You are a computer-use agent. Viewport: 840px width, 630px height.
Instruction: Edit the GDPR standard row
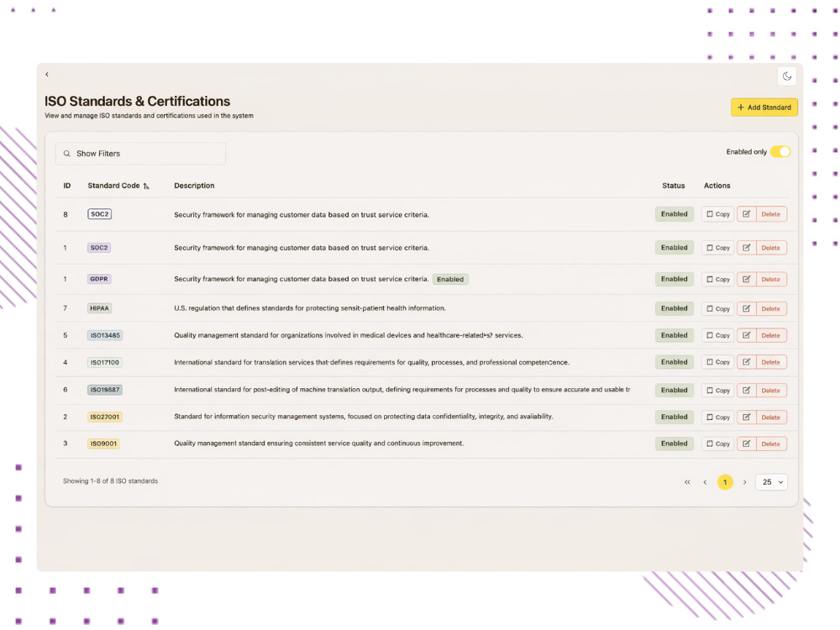coord(746,280)
